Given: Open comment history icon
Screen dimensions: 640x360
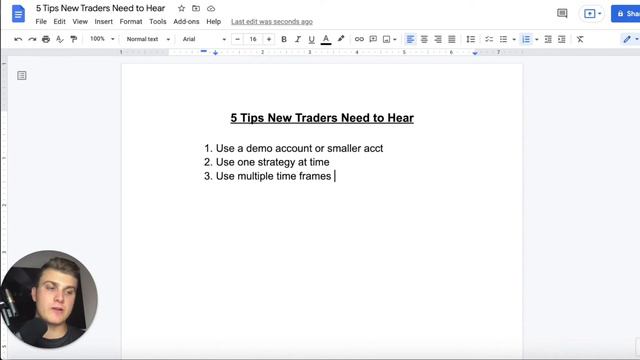Looking at the screenshot, I should [562, 13].
